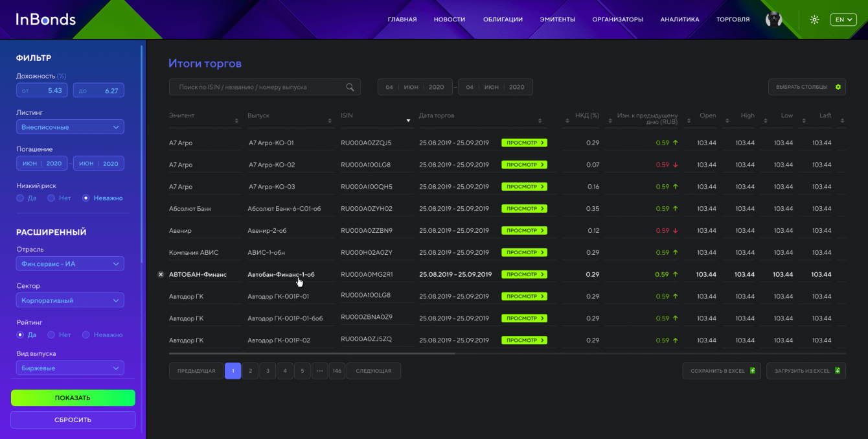This screenshot has height=439, width=868.
Task: Select Нет under Рейтинг
Action: [51, 335]
